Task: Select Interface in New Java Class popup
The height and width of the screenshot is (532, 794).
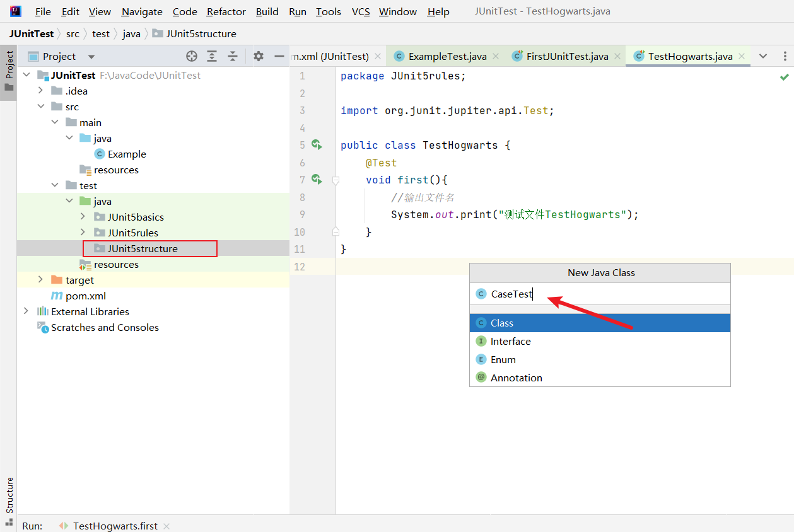Action: [x=510, y=341]
